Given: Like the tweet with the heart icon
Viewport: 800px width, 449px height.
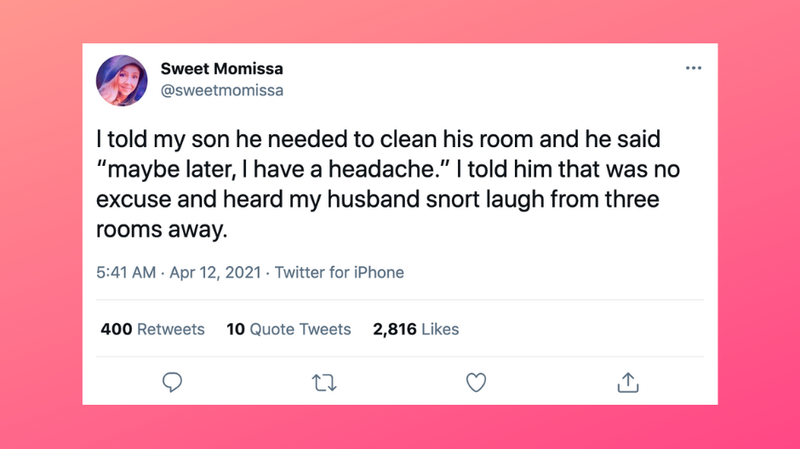Looking at the screenshot, I should point(476,382).
